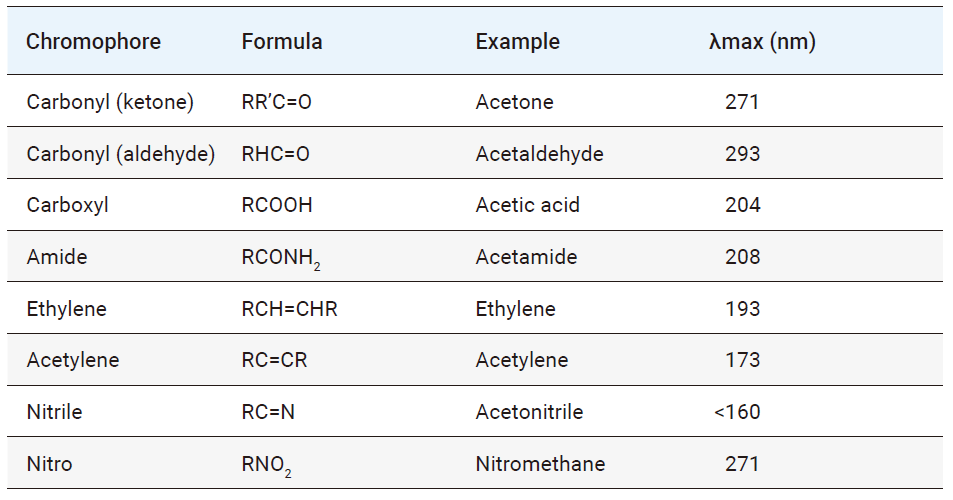Image resolution: width=953 pixels, height=500 pixels.
Task: Click the Chromophore column header
Action: coord(93,42)
